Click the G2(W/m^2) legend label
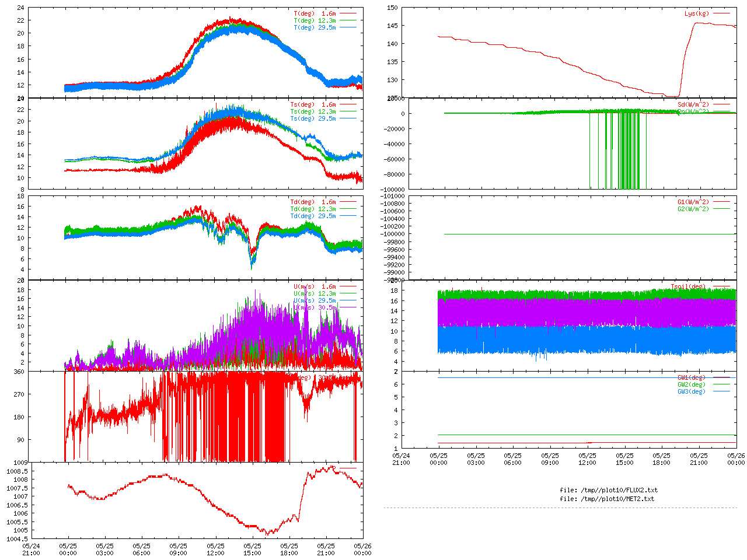The height and width of the screenshot is (560, 747). (693, 209)
